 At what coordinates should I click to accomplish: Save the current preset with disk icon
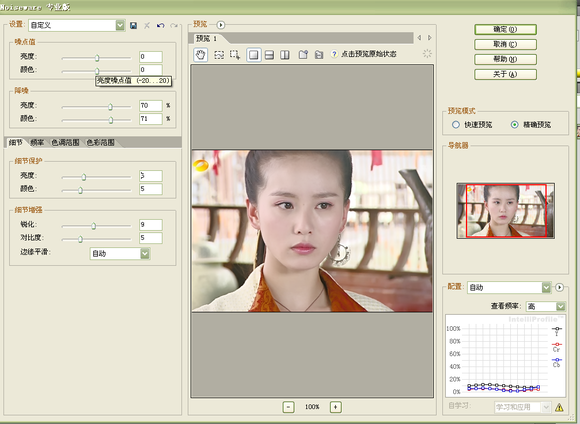[x=134, y=26]
